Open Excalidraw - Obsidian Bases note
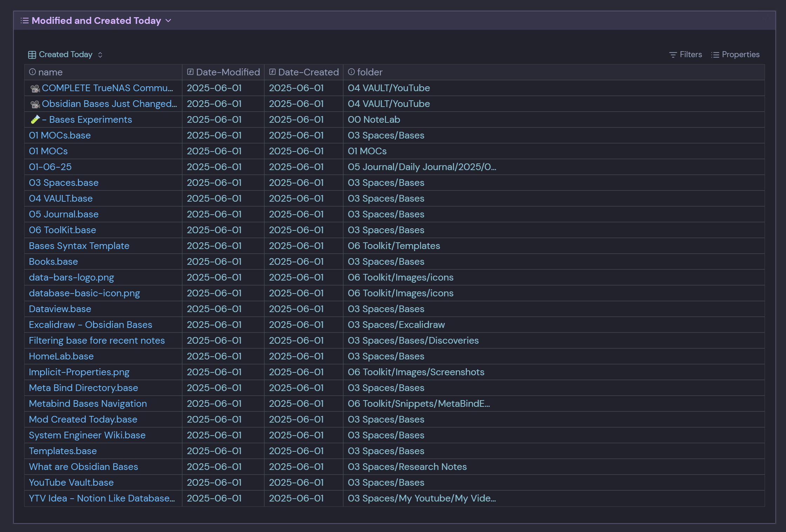The height and width of the screenshot is (532, 786). click(91, 325)
